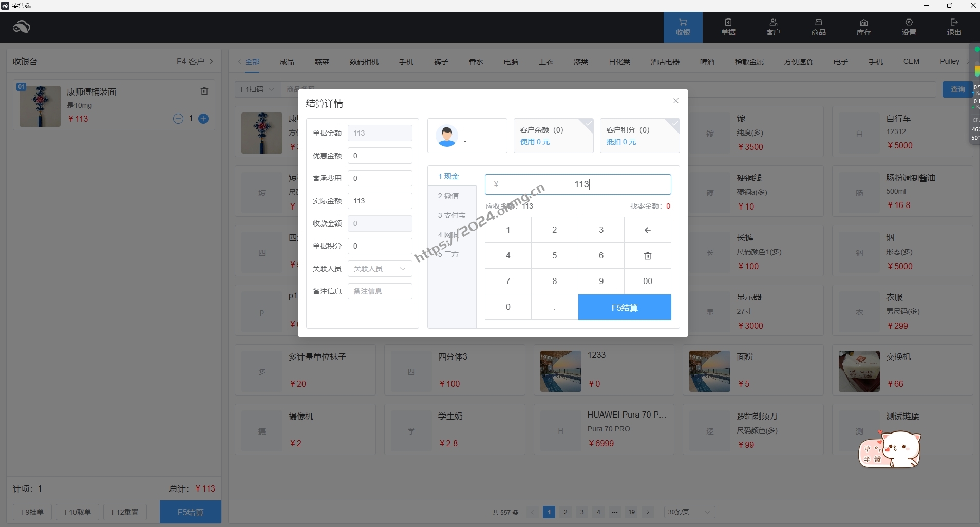
Task: Click the backspace arrow key on keypad
Action: pos(647,230)
